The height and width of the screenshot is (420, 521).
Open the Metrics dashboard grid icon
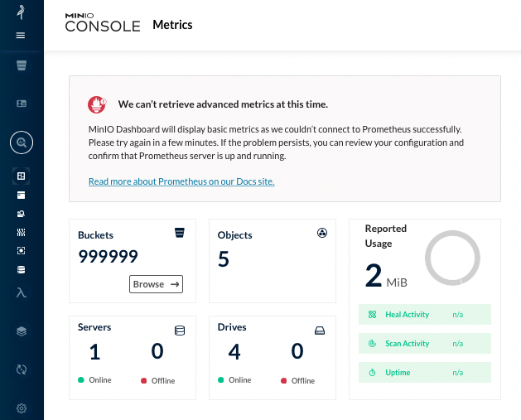point(21,176)
